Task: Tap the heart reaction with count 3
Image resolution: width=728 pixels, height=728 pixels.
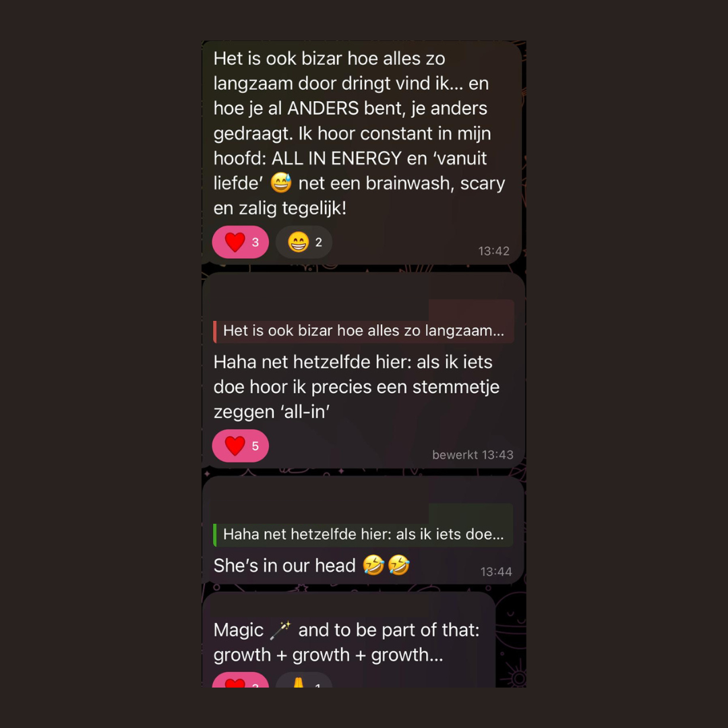Action: point(240,242)
